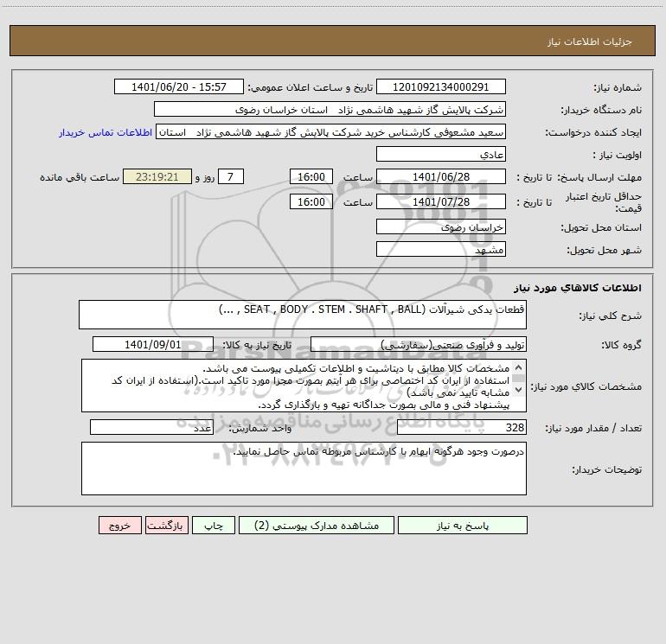
Task: Select the quantity field showing 328
Action: (461, 428)
